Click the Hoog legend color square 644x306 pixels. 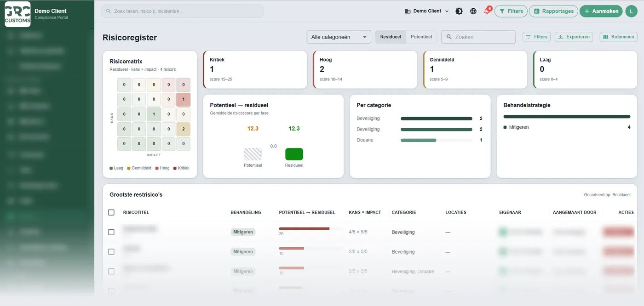pos(157,168)
